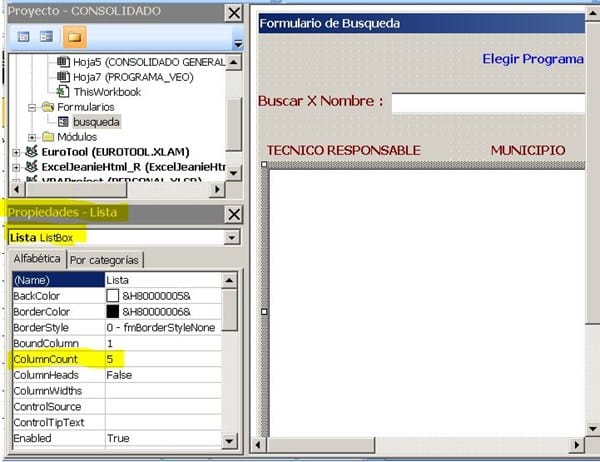Click the EuroTool project icon
The height and width of the screenshot is (462, 600).
point(31,151)
